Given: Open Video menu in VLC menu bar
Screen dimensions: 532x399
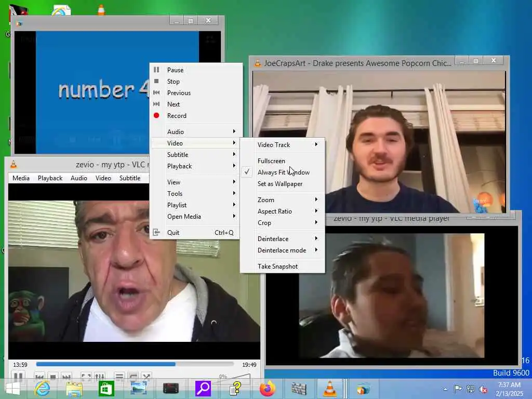Looking at the screenshot, I should (103, 178).
